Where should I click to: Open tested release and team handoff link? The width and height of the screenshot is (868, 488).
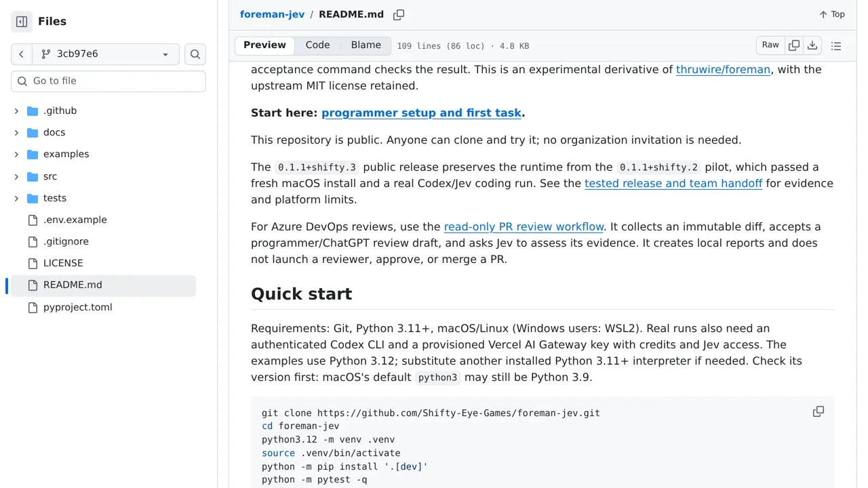click(673, 183)
